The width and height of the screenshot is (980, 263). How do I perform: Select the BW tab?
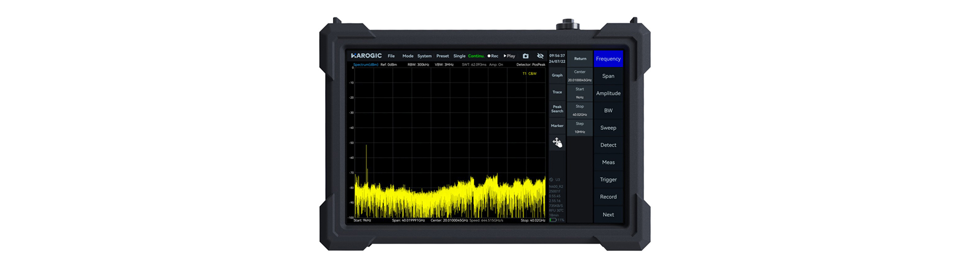(x=608, y=110)
